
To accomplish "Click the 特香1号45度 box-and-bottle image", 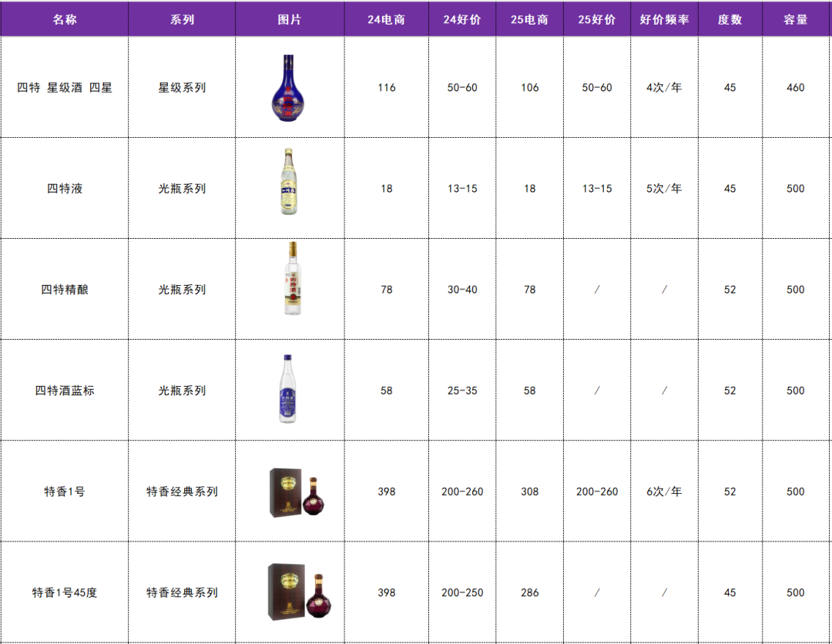I will pyautogui.click(x=300, y=592).
